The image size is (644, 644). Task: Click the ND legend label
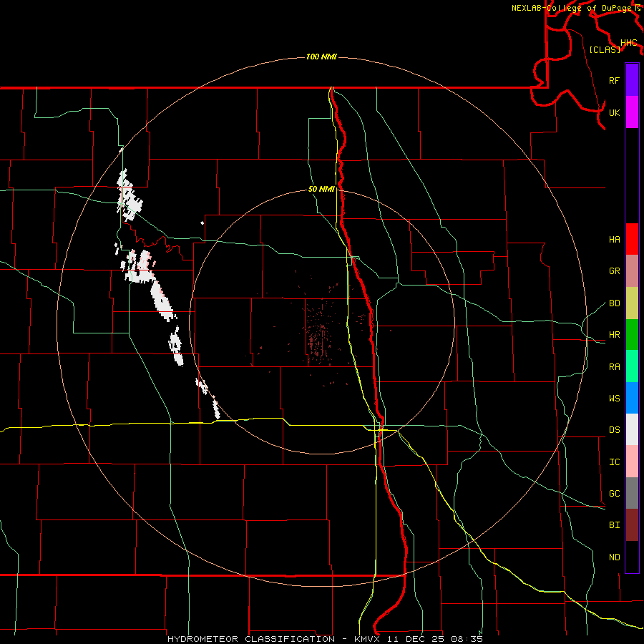tap(614, 557)
